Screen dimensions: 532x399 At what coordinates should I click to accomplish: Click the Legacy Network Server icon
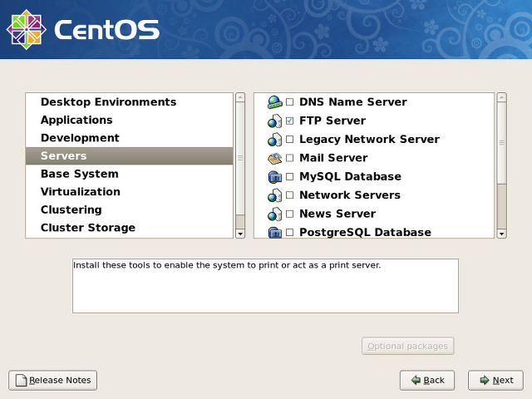click(x=275, y=140)
